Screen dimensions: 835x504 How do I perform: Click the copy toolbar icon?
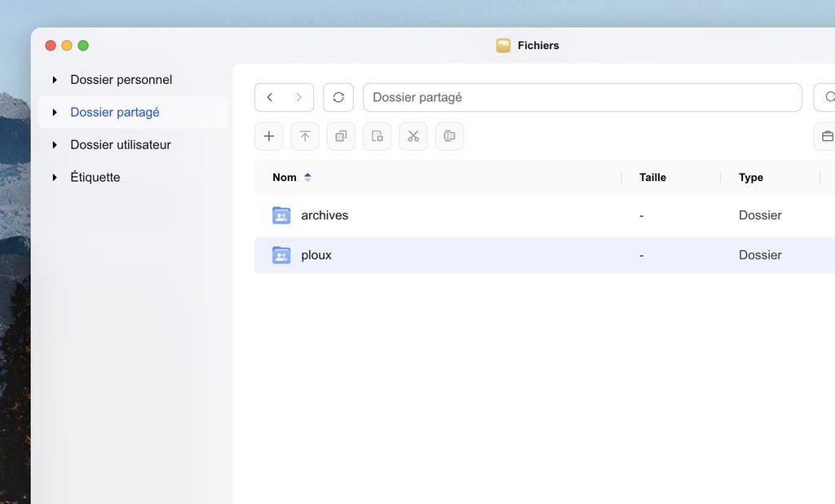[342, 136]
